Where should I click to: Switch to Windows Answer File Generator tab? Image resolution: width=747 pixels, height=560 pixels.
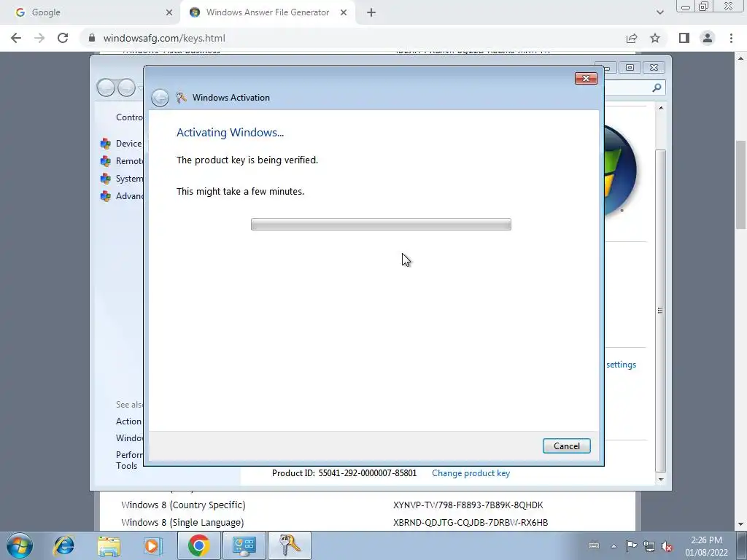267,12
